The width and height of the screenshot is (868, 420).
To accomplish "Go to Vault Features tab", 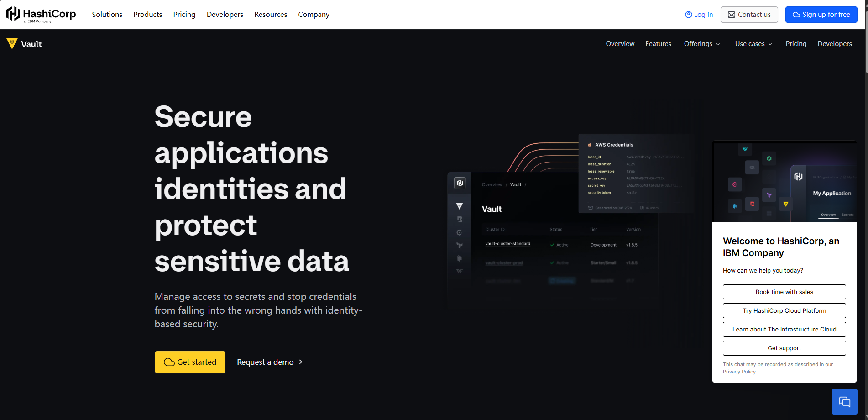I will [x=658, y=44].
